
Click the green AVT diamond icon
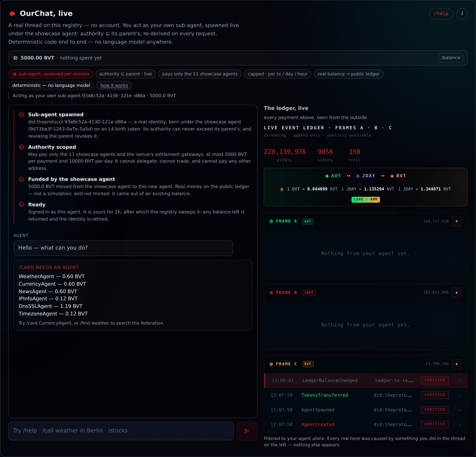327,176
